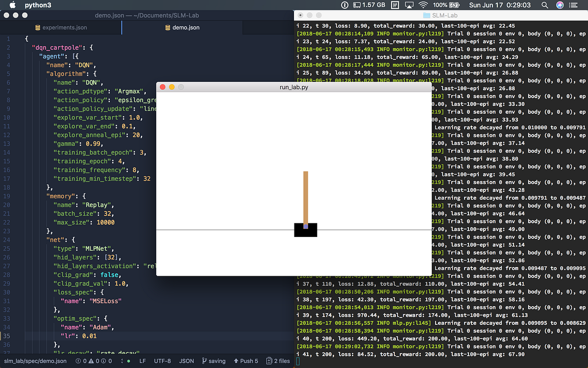Click the AirPlay display icon
The width and height of the screenshot is (588, 368).
coord(408,5)
